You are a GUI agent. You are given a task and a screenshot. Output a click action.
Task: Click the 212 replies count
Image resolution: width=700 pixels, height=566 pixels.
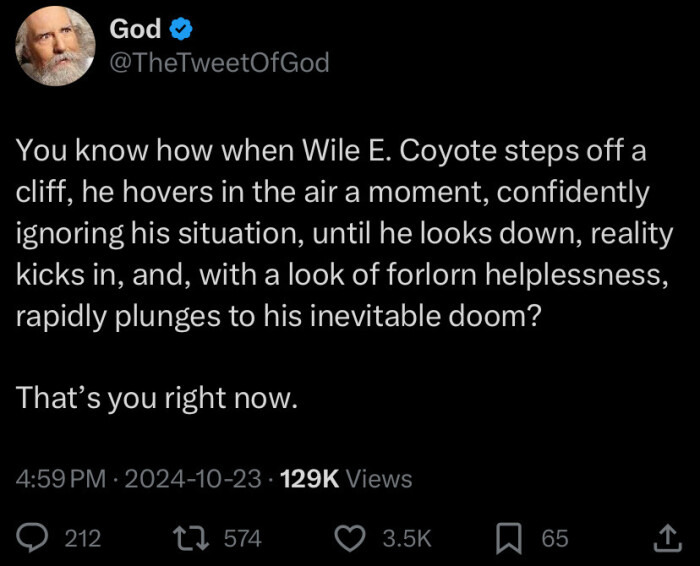(83, 539)
